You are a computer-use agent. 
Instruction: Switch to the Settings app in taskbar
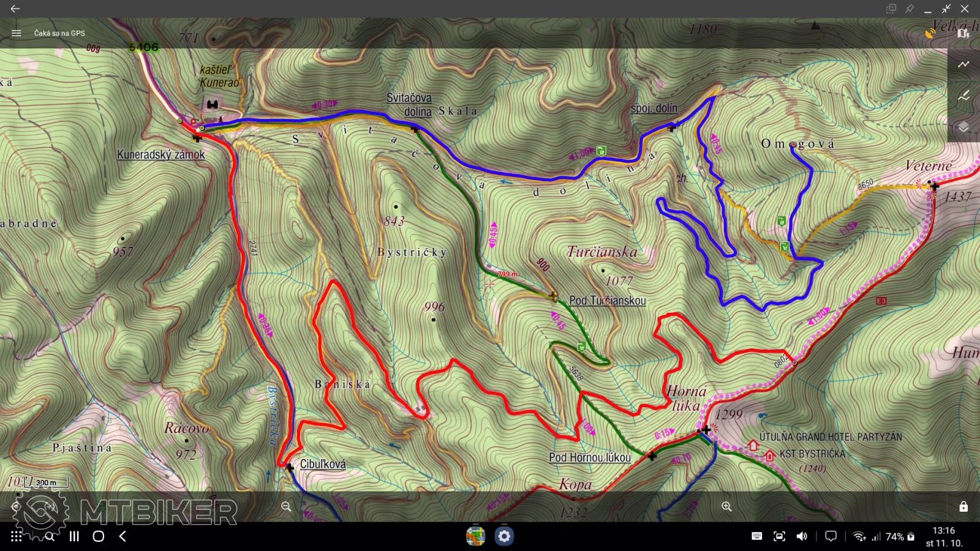(x=504, y=536)
